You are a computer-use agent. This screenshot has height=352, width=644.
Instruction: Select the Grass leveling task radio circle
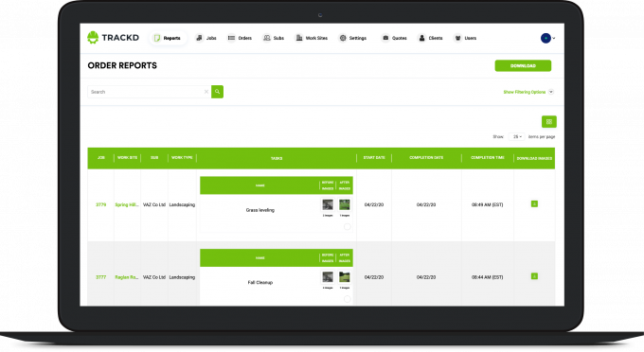347,226
